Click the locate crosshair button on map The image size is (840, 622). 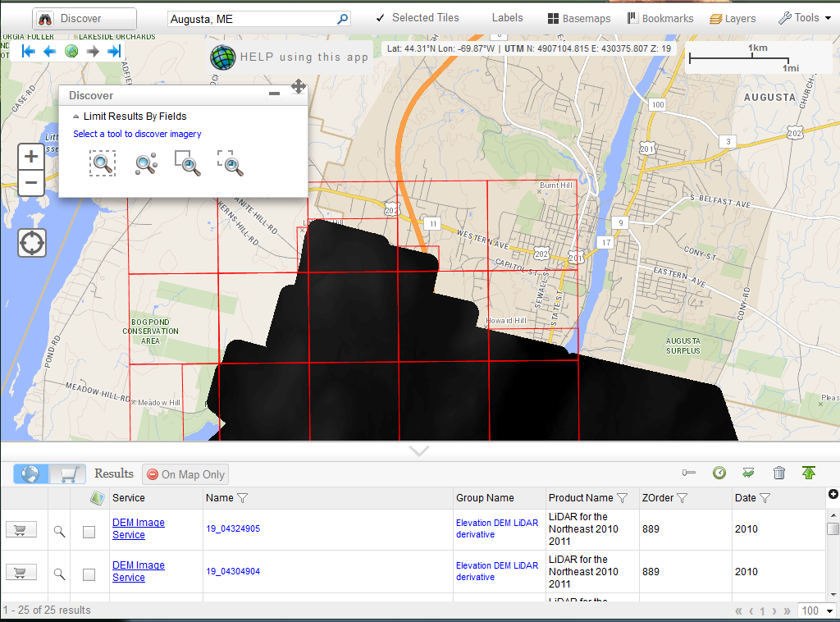click(x=32, y=243)
